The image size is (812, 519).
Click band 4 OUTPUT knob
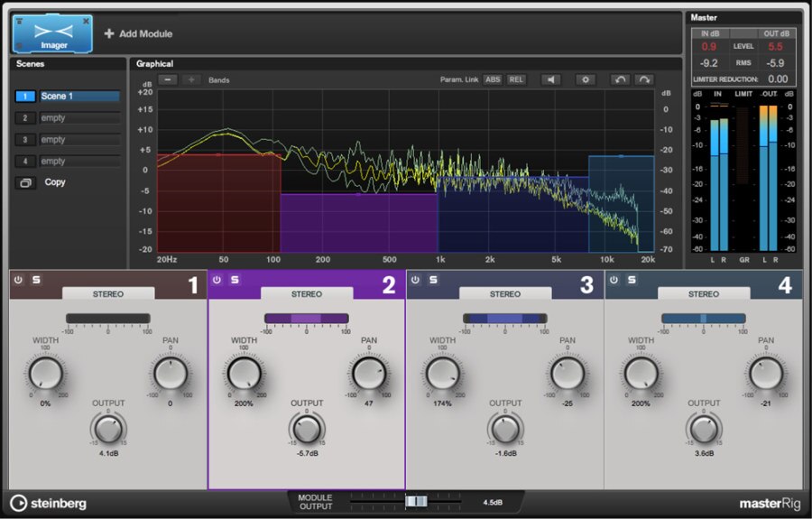point(703,429)
